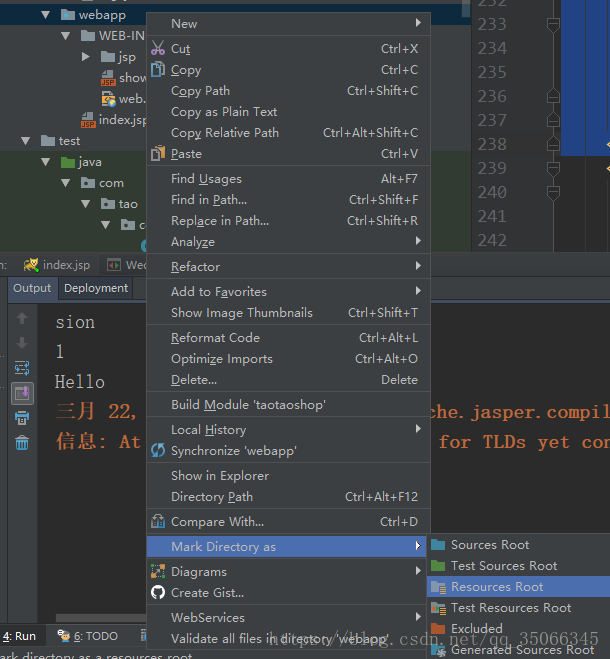
Task: Click the Paste clipboard icon
Action: click(x=158, y=153)
